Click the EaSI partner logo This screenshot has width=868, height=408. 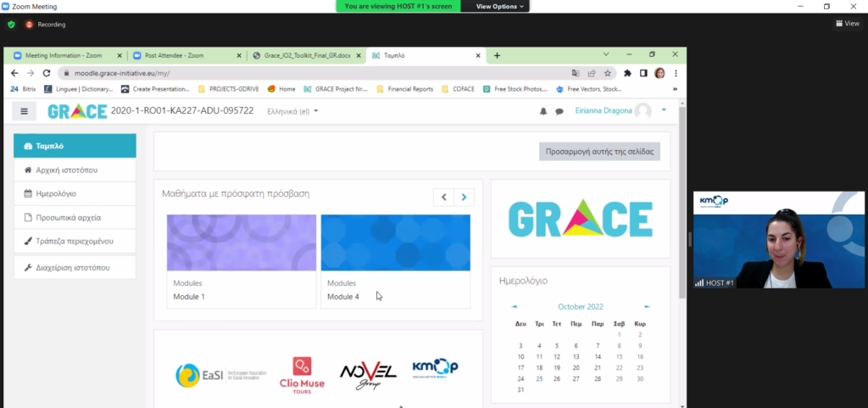pos(220,375)
